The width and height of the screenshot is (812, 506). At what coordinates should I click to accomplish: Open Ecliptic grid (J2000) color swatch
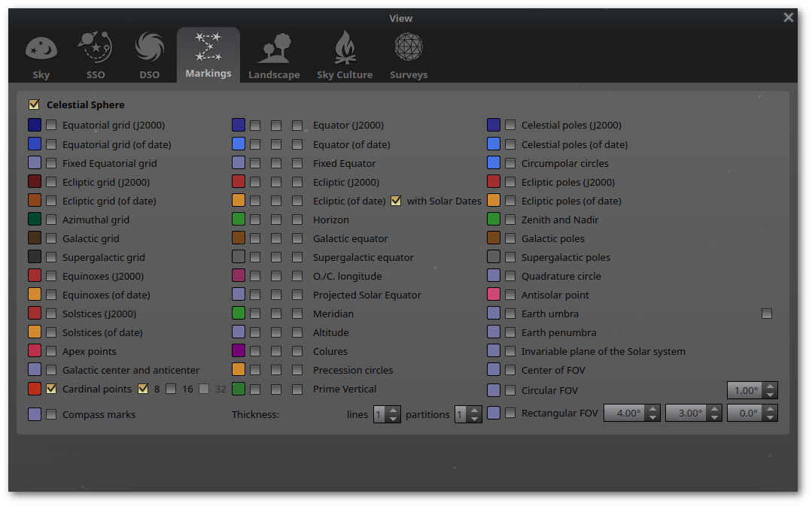[35, 182]
